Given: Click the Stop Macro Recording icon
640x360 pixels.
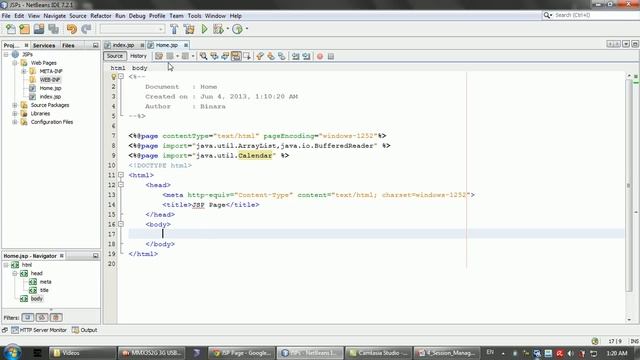Looking at the screenshot, I should pos(331,56).
